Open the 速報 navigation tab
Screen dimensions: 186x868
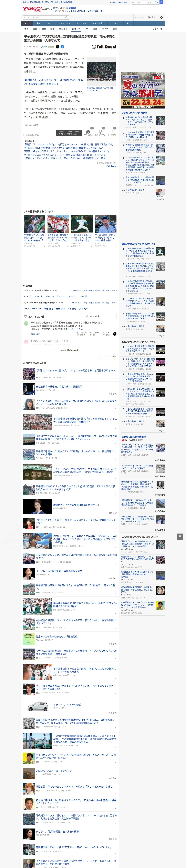38,24
